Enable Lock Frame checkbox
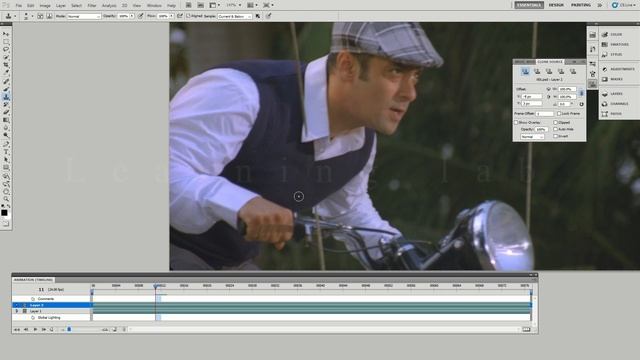This screenshot has width=640, height=360. 559,113
